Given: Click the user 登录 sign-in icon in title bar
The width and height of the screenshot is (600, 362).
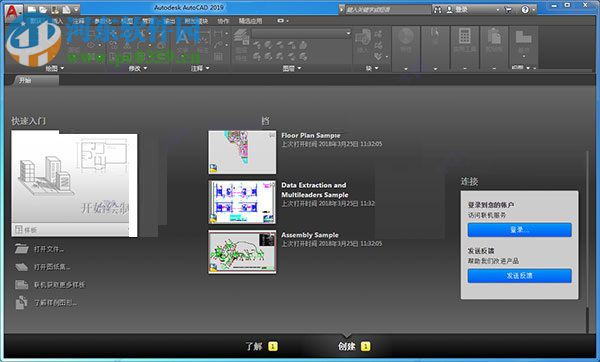Looking at the screenshot, I should (458, 10).
